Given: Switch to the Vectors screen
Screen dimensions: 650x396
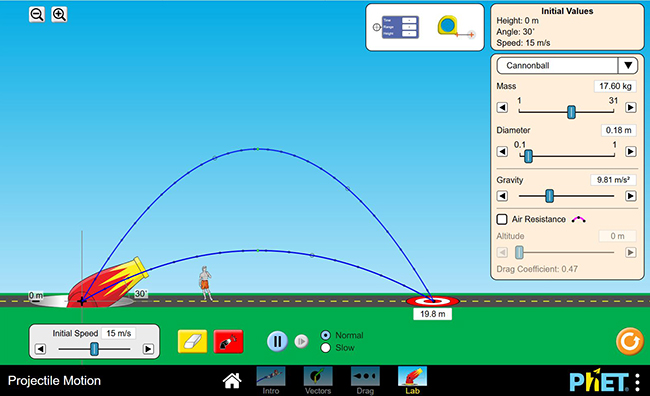Looking at the screenshot, I should pos(318,381).
